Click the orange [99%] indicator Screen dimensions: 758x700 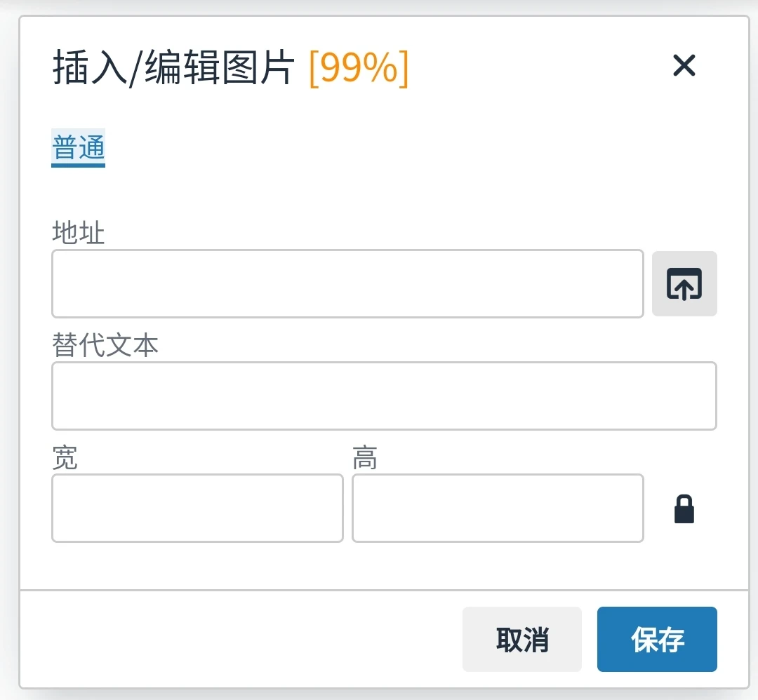tap(359, 68)
